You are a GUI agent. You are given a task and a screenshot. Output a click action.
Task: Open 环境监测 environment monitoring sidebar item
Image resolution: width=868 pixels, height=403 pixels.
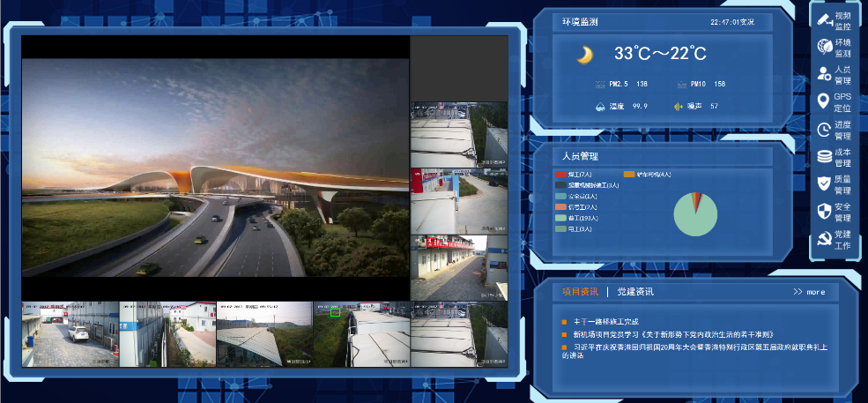[834, 48]
